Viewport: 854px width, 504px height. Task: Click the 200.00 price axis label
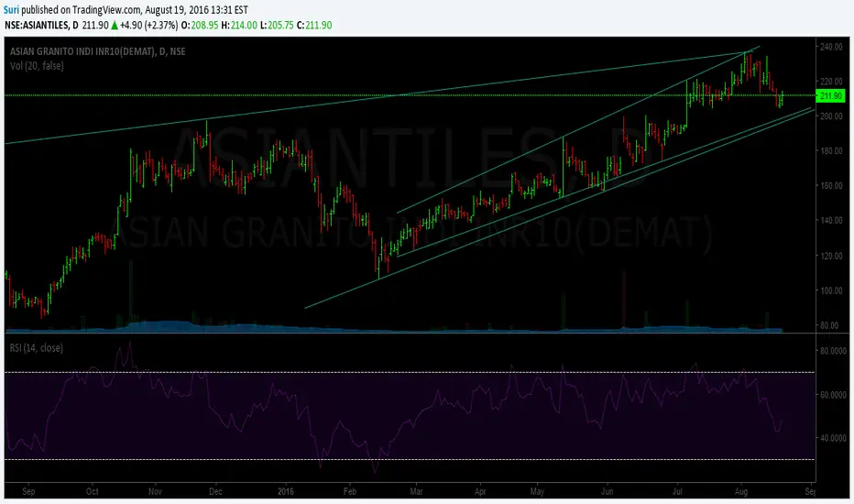click(831, 116)
